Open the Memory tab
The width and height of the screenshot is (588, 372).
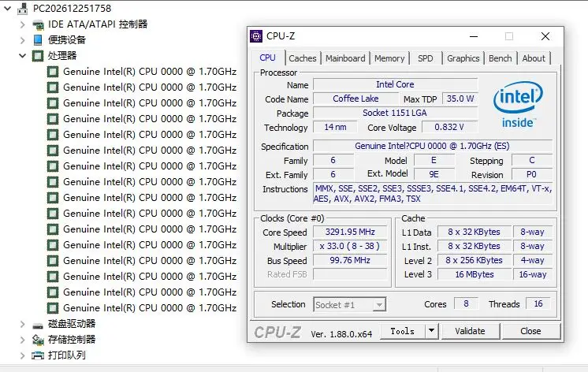389,58
